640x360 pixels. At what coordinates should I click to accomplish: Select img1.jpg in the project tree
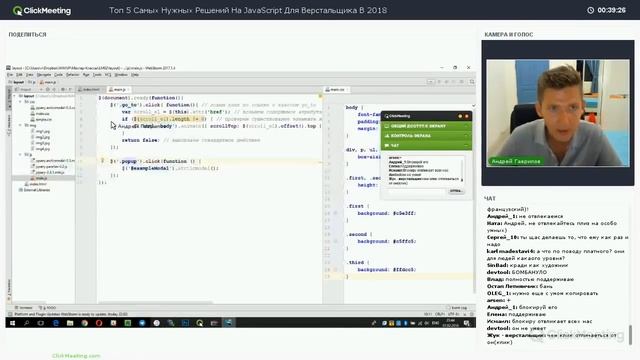[40, 131]
